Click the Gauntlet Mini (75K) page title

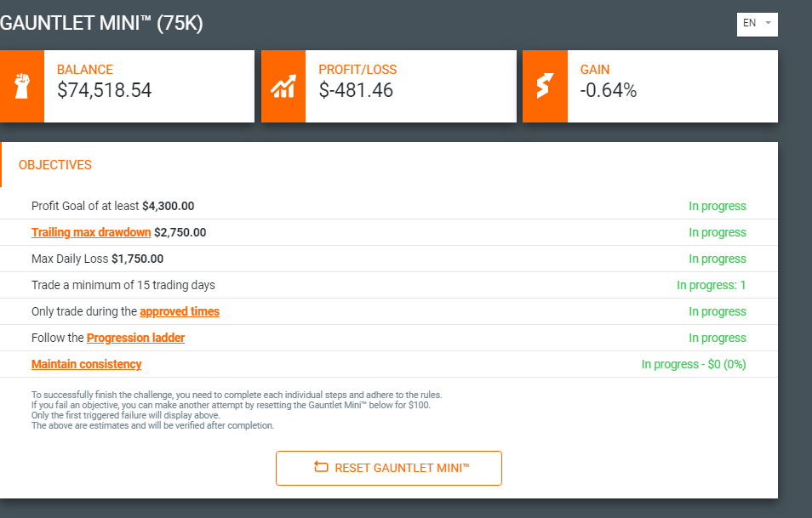point(101,23)
